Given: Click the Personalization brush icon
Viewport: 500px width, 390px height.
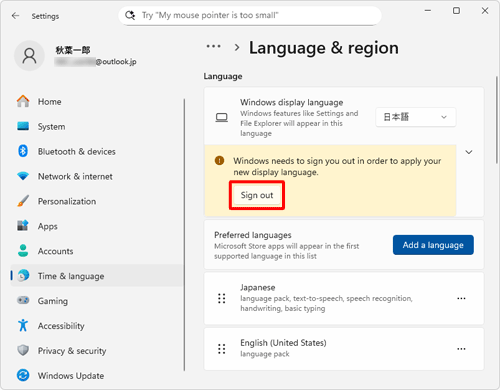Looking at the screenshot, I should pos(23,201).
